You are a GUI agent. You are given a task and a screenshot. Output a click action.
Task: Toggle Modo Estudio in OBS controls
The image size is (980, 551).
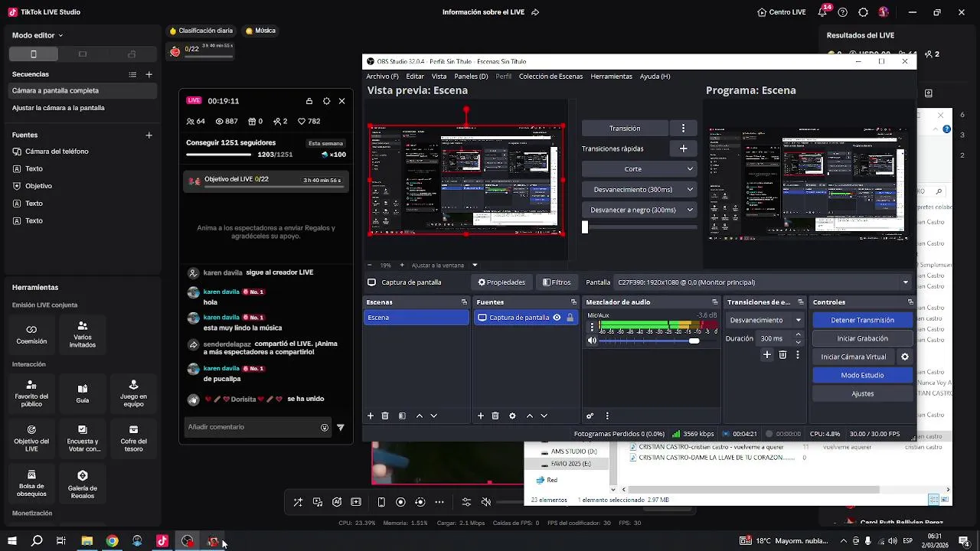(862, 375)
